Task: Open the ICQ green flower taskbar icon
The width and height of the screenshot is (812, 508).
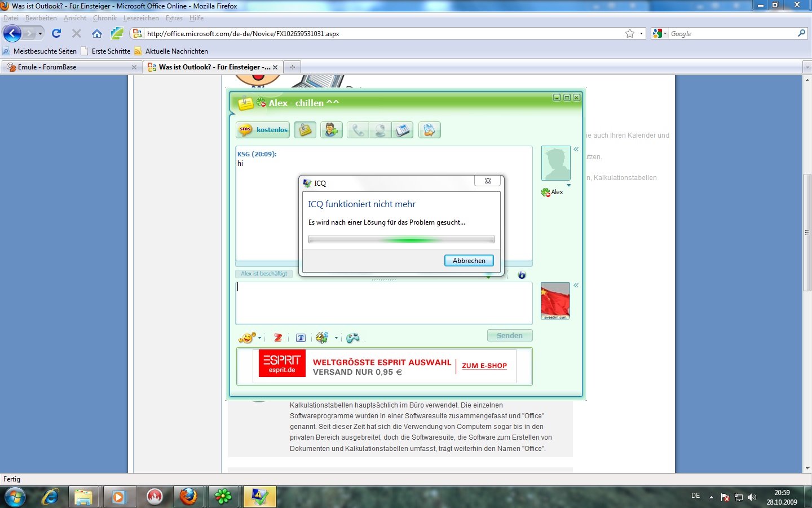Action: [223, 497]
